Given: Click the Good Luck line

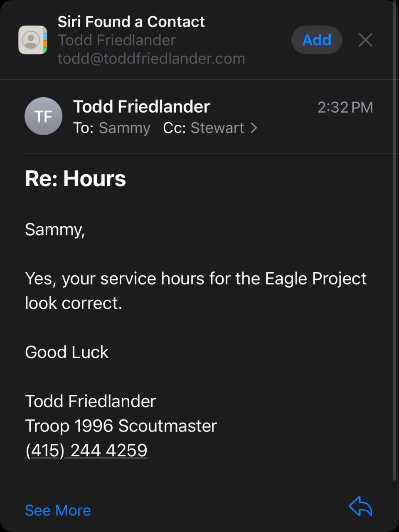Looking at the screenshot, I should click(66, 352).
